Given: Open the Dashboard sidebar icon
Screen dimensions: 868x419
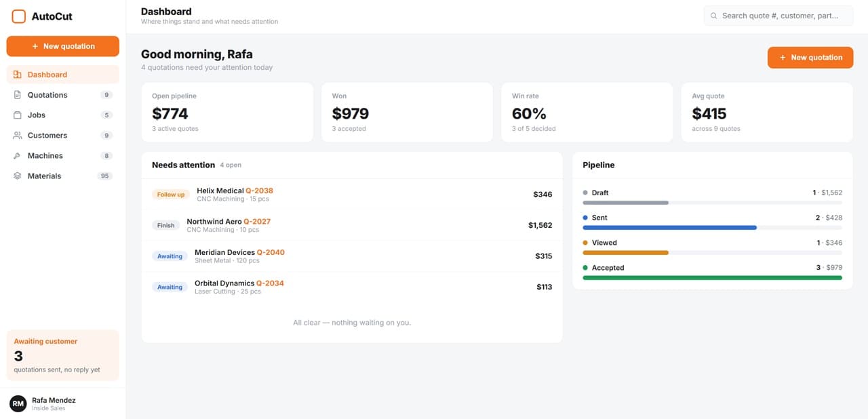Looking at the screenshot, I should click(x=18, y=75).
